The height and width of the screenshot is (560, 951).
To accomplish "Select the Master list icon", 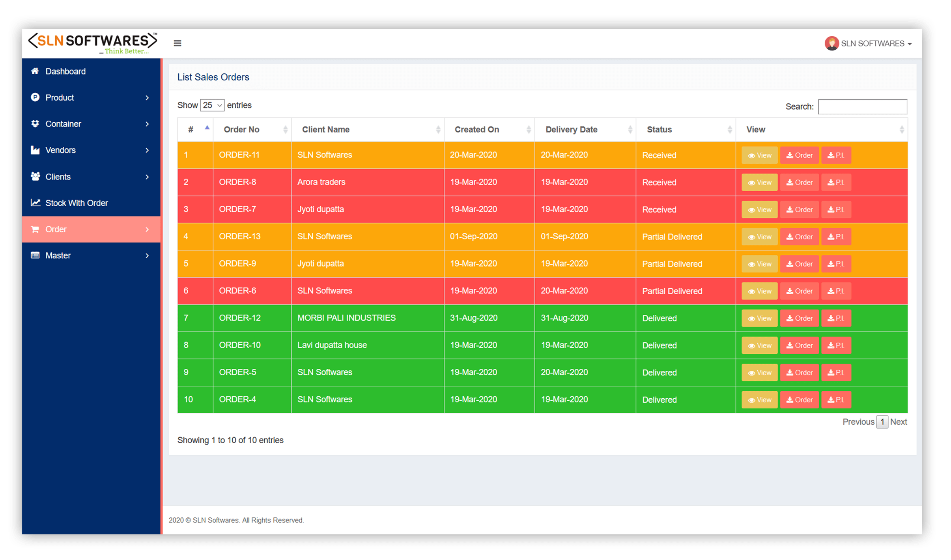I will pyautogui.click(x=35, y=255).
